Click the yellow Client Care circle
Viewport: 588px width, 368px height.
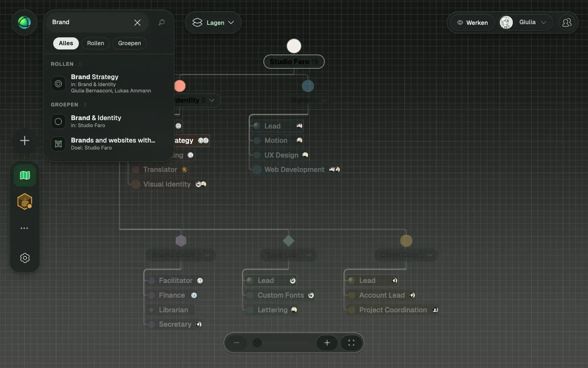pos(406,241)
